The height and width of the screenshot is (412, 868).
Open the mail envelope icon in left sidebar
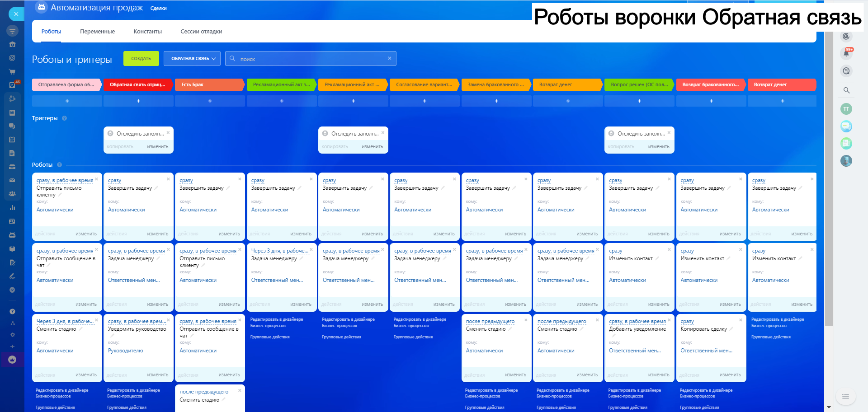pyautogui.click(x=12, y=180)
